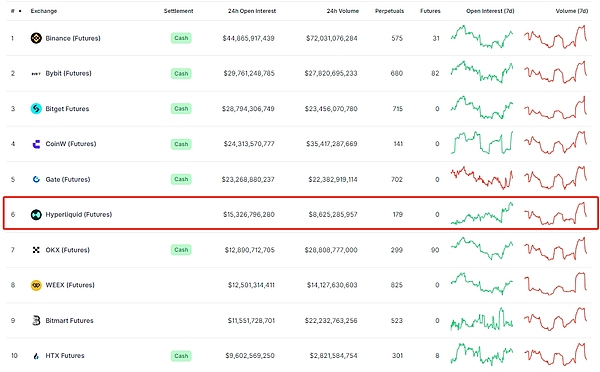Image resolution: width=600 pixels, height=372 pixels.
Task: Click the WEEX exchange logo icon
Action: point(36,285)
